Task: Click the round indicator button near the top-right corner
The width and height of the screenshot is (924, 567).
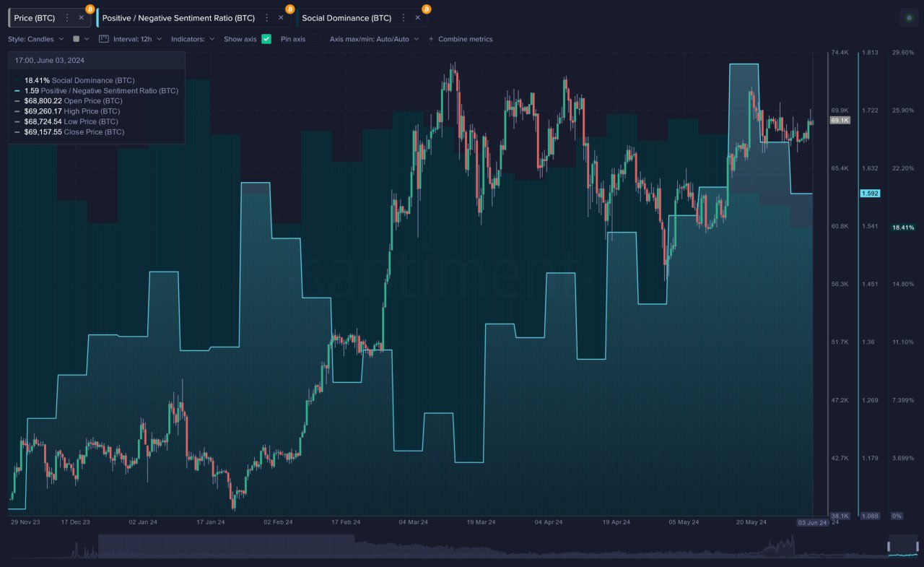Action: point(909,18)
